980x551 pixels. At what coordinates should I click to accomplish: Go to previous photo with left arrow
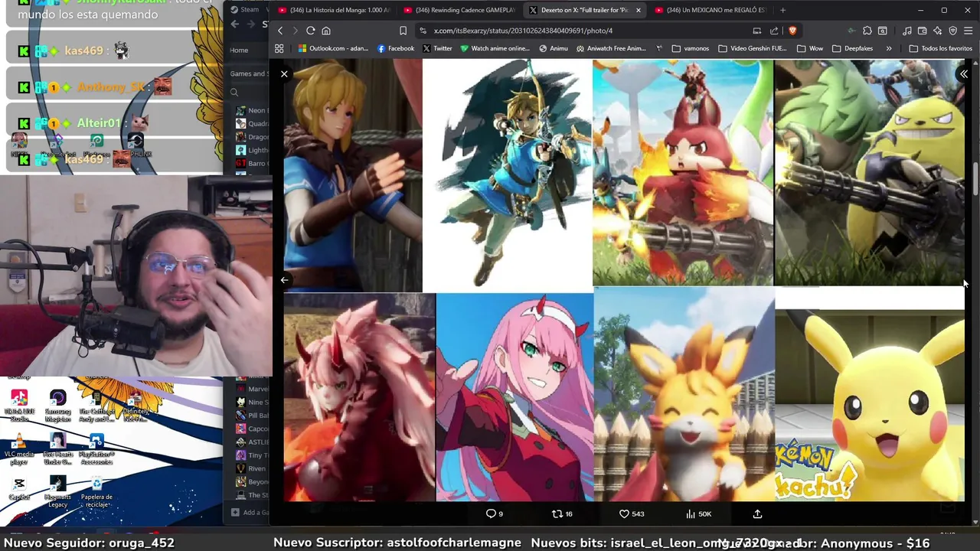coord(284,280)
